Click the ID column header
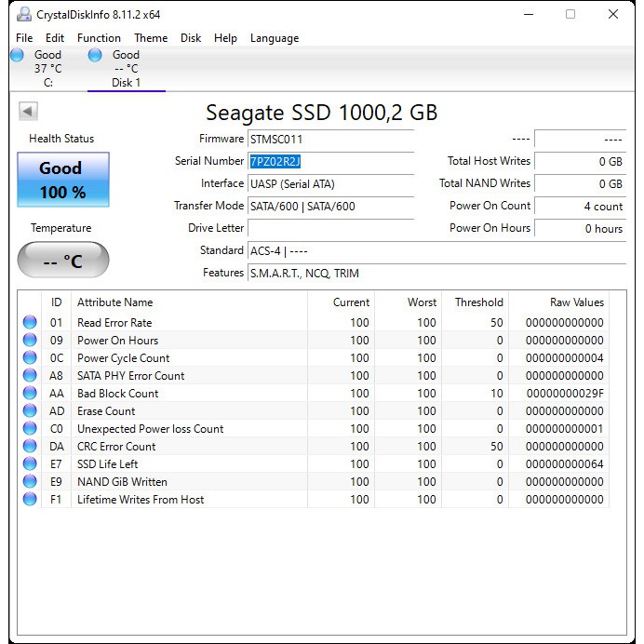This screenshot has width=644, height=644. pyautogui.click(x=56, y=302)
